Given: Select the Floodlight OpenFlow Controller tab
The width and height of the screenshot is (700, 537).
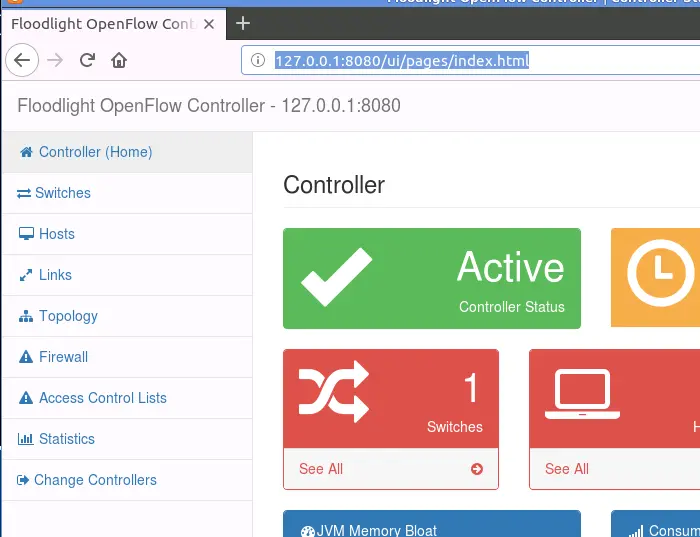Looking at the screenshot, I should [114, 24].
